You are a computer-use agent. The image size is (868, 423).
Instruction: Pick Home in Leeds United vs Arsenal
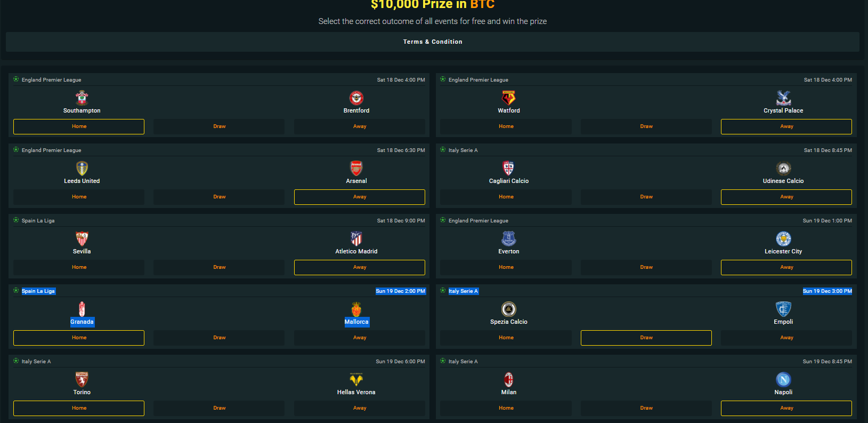click(x=79, y=197)
